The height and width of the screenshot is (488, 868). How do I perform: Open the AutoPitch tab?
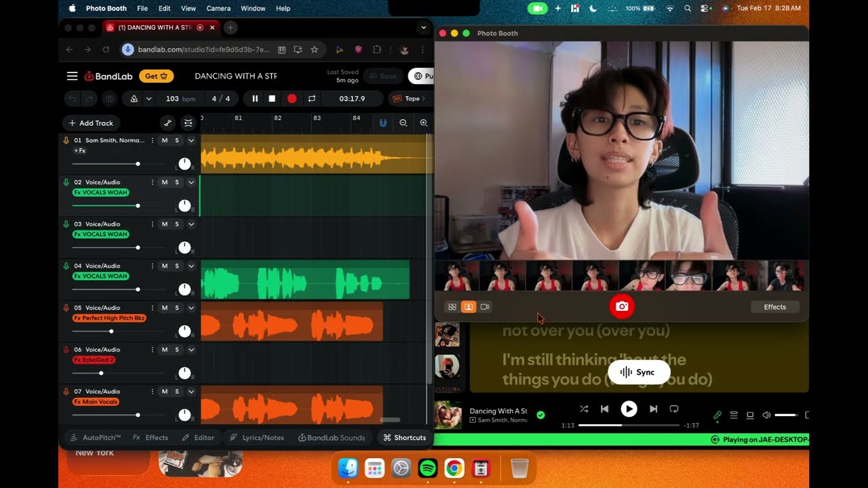96,438
